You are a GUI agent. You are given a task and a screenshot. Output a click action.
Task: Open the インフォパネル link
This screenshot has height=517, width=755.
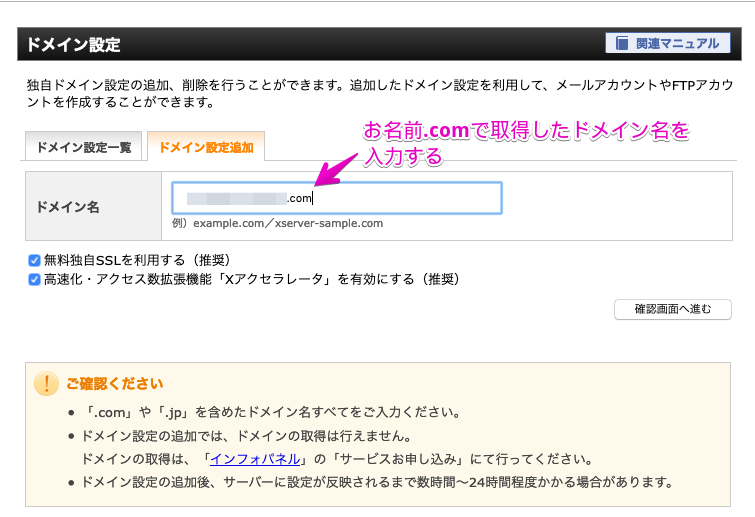tap(255, 459)
